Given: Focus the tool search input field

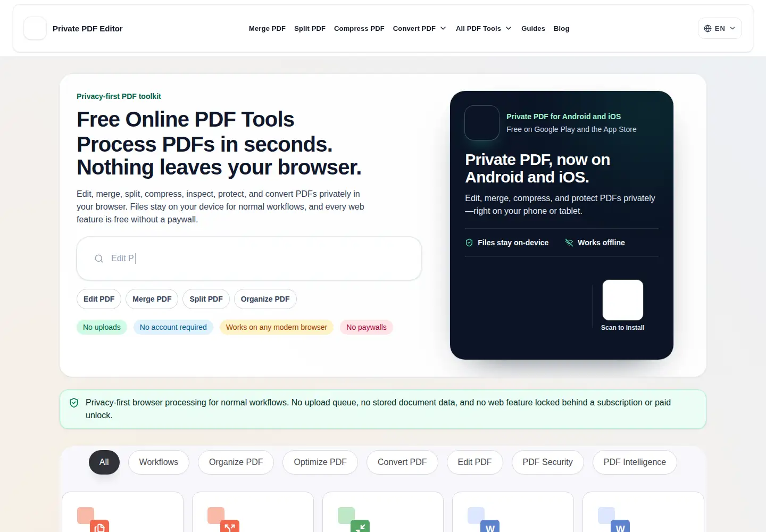Looking at the screenshot, I should pyautogui.click(x=249, y=259).
